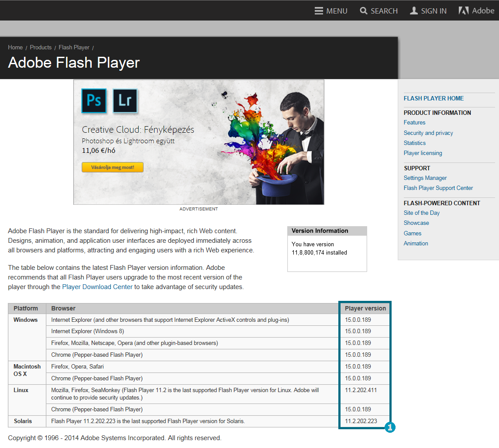Visit Flash Player Support Center link
Image resolution: width=499 pixels, height=448 pixels.
[438, 188]
